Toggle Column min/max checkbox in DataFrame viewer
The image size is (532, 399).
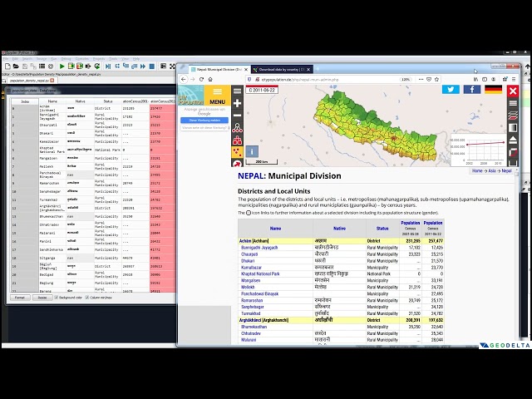click(86, 298)
